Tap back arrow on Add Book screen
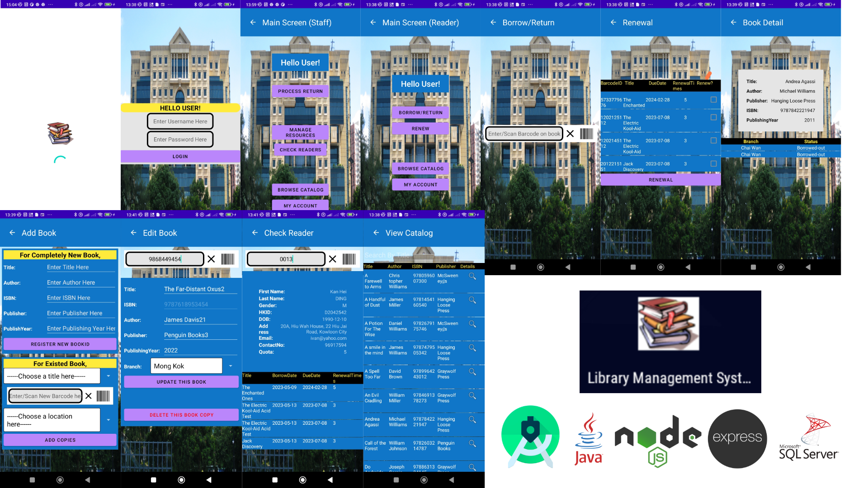Screen dimensions: 868x488 click(x=12, y=233)
